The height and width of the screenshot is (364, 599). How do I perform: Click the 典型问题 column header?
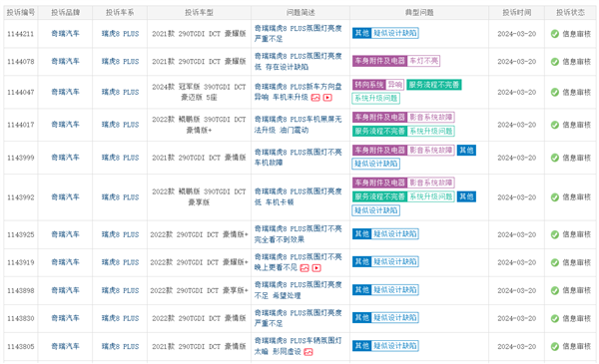pos(419,13)
